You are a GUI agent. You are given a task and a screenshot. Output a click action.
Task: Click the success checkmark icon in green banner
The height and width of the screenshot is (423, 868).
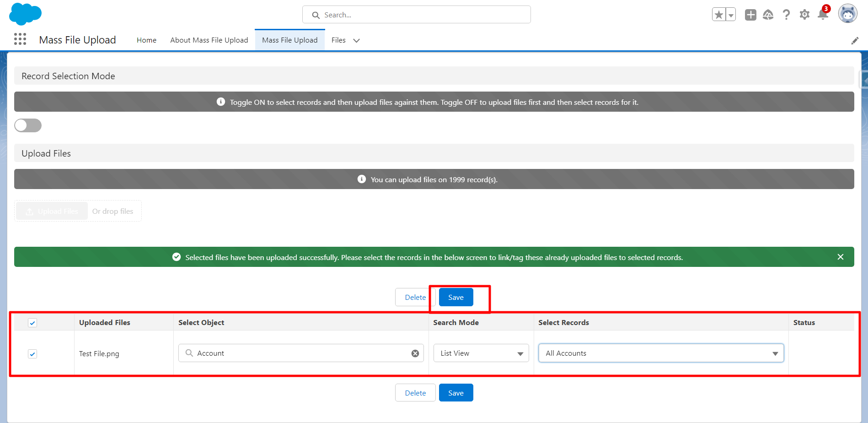177,257
